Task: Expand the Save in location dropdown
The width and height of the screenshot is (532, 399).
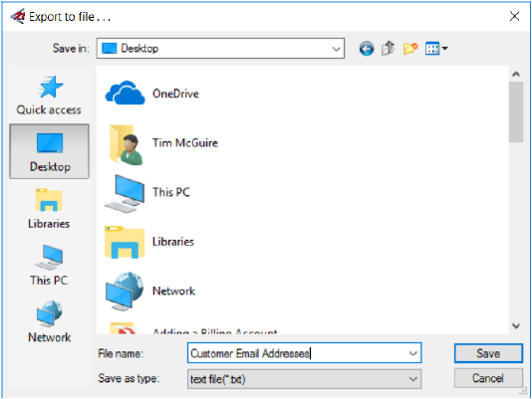Action: (x=336, y=49)
